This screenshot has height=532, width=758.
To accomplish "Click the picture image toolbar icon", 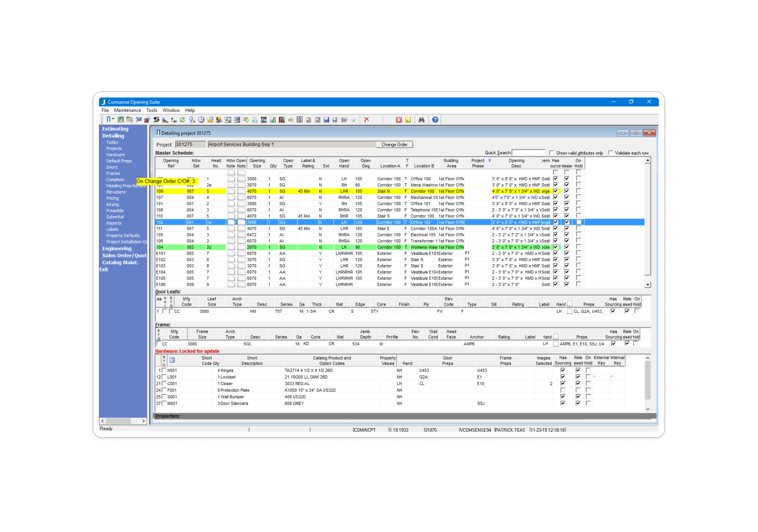I will point(273,120).
